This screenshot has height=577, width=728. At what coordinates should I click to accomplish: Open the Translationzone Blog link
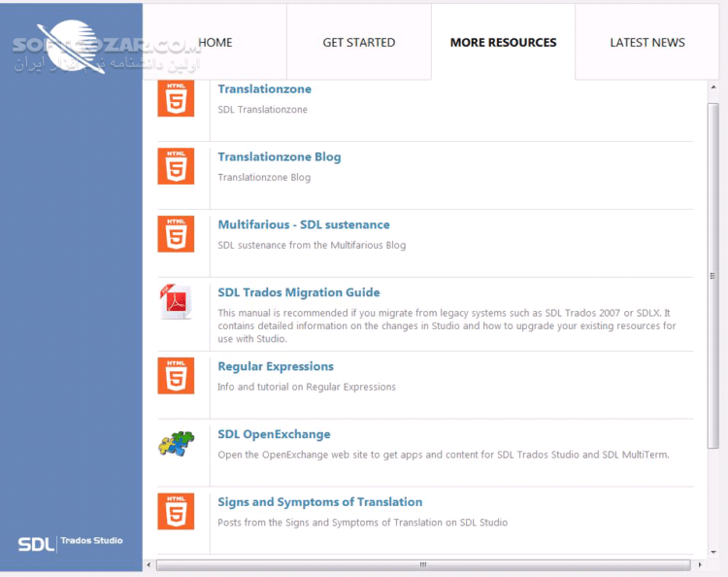[279, 157]
